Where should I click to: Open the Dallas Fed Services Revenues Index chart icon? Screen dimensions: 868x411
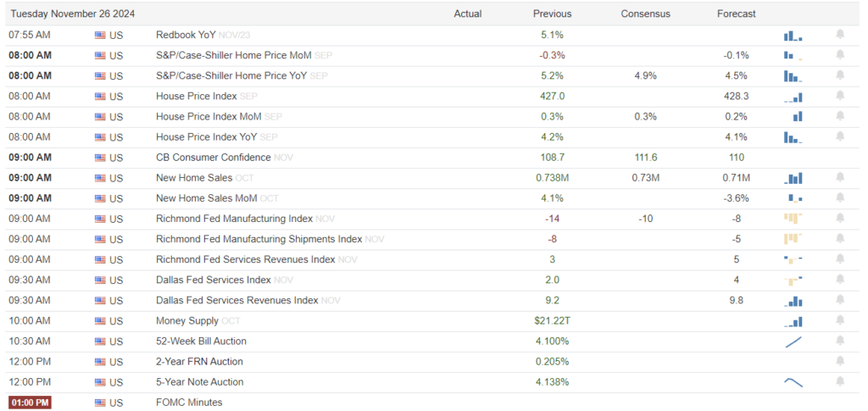[793, 301]
